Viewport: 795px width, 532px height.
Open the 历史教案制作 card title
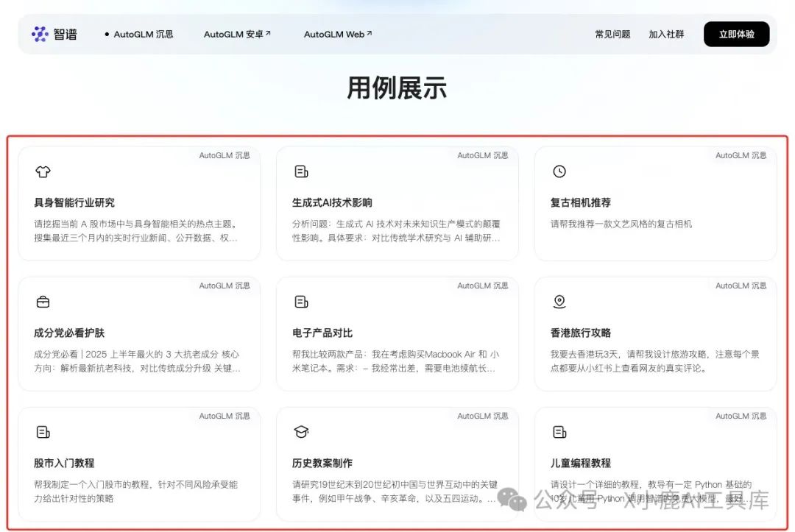point(322,463)
